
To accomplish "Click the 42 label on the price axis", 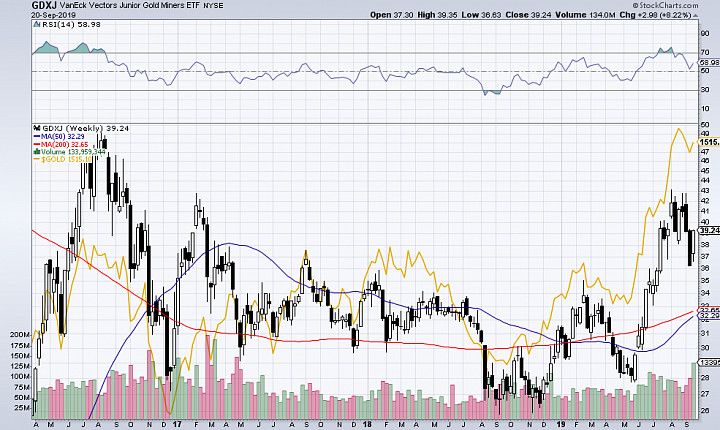I will 704,201.
